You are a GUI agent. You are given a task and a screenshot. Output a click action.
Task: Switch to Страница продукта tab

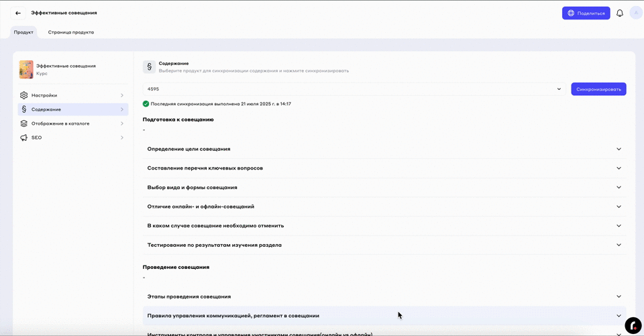(70, 32)
